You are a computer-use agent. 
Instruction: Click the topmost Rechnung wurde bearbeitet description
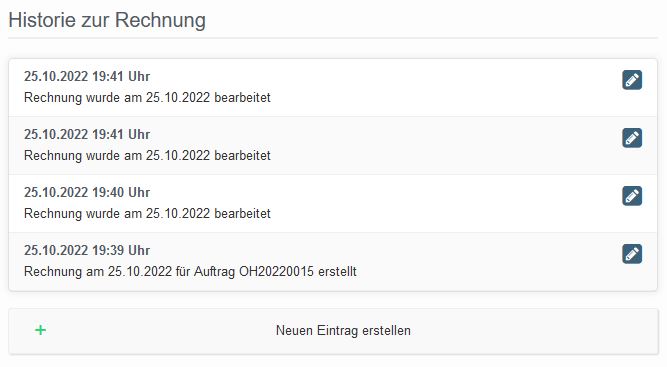click(147, 97)
